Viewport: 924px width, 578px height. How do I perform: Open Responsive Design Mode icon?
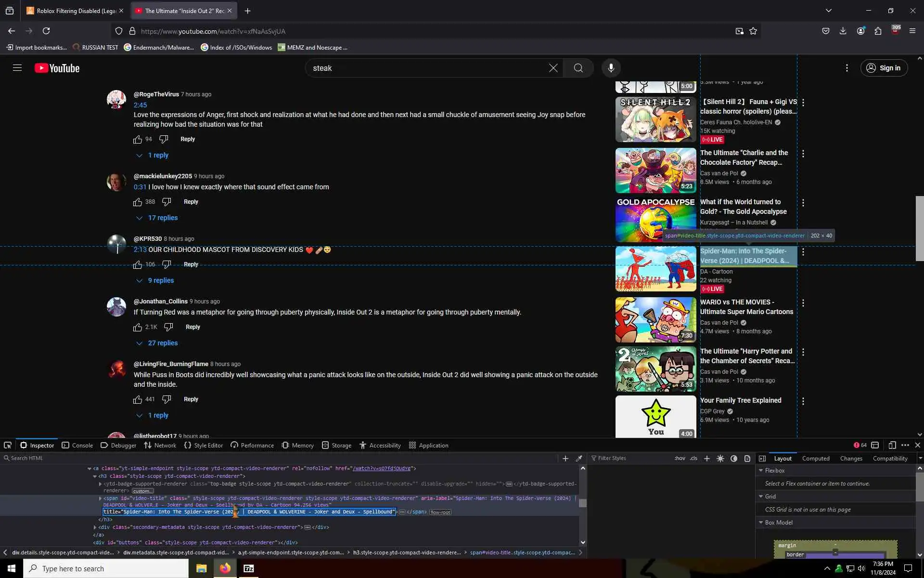892,445
